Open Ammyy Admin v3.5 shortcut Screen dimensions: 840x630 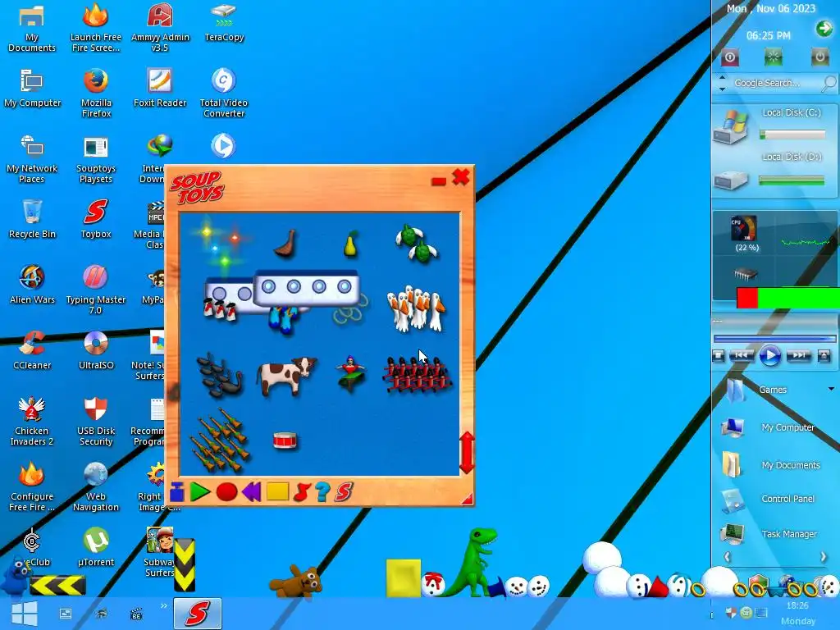coord(160,28)
